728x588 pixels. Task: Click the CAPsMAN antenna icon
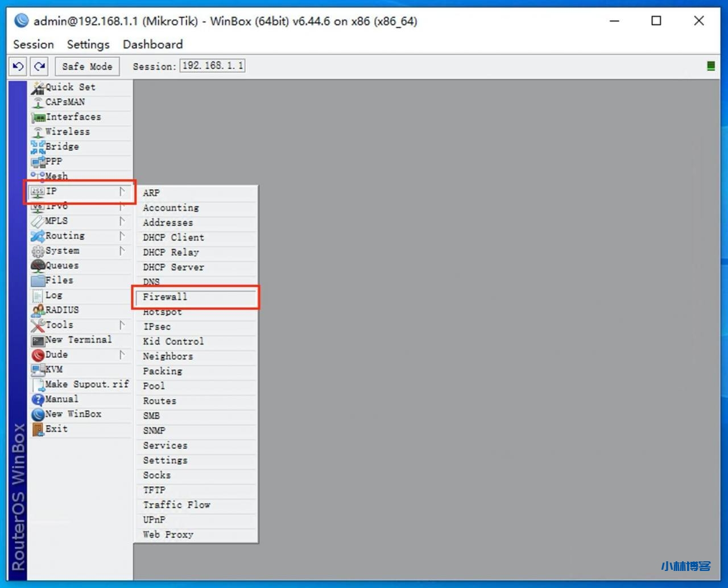[38, 102]
